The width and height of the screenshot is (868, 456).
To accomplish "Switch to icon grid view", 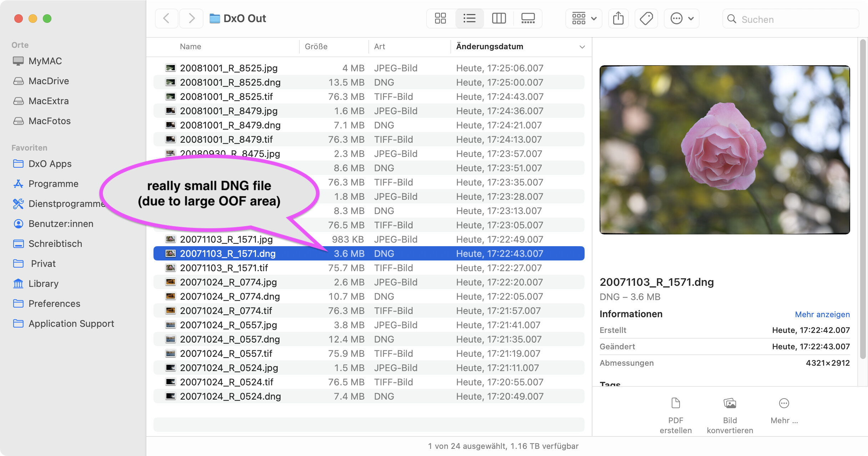I will 440,19.
